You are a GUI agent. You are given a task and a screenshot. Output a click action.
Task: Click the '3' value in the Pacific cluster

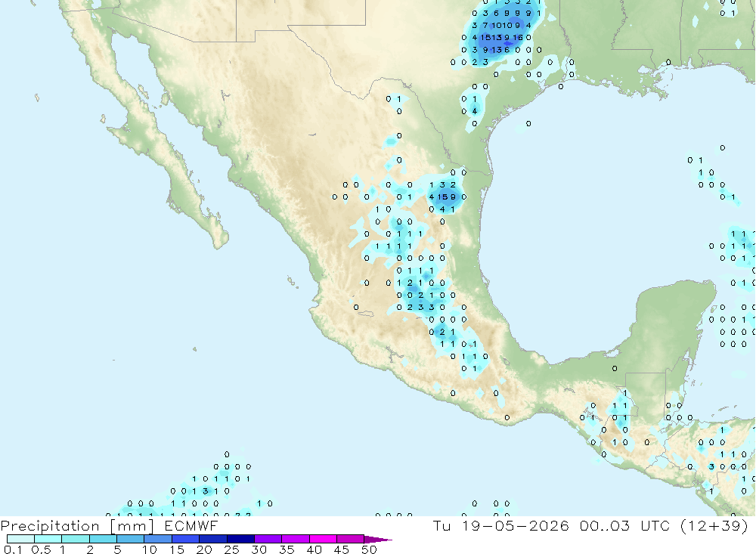tap(206, 491)
